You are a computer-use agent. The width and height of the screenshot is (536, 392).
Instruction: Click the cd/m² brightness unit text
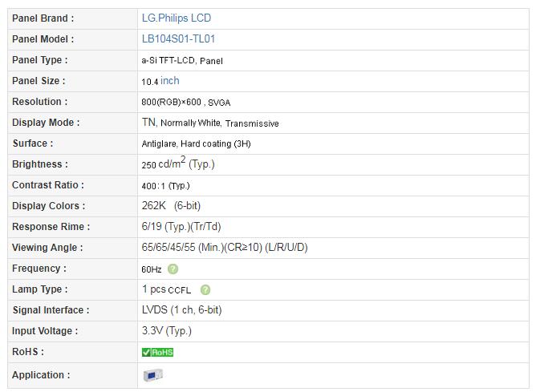[172, 164]
